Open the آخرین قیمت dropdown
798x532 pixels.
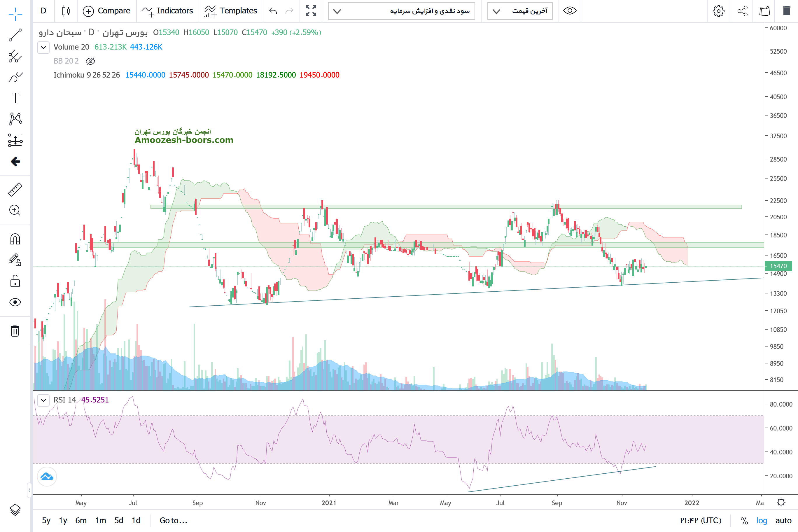(520, 11)
